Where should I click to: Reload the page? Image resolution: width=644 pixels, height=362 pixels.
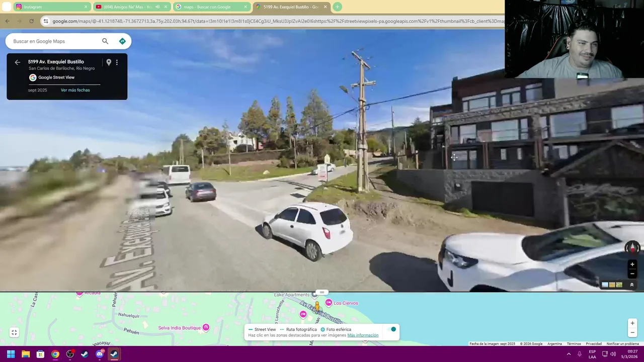click(x=31, y=21)
